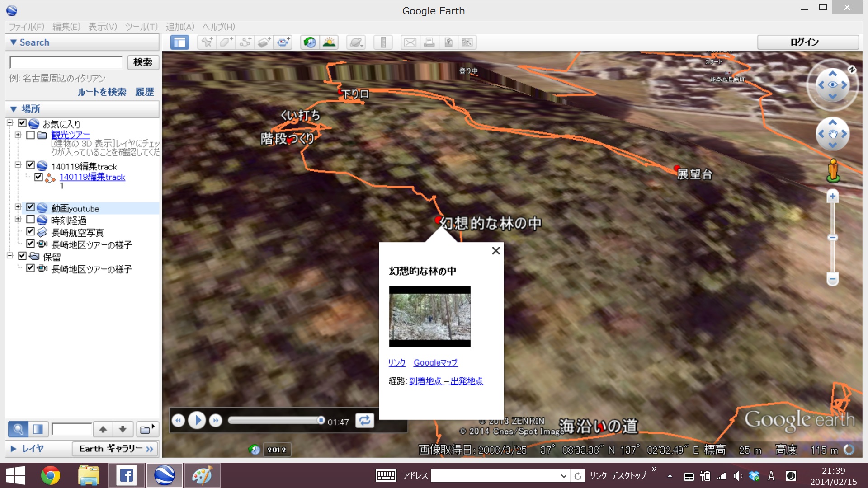The image size is (868, 488).
Task: Uncheck the 長崎航空写真 overlay checkbox
Action: [31, 232]
